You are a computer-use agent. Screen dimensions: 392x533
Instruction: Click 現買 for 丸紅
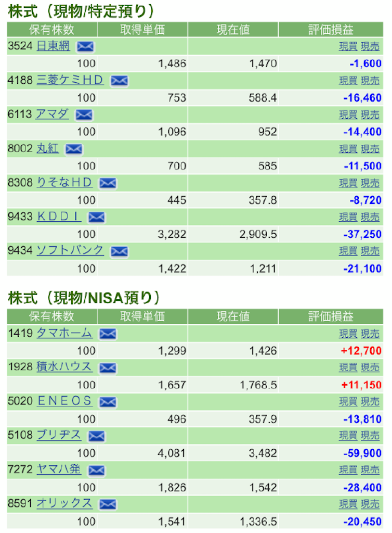point(348,149)
